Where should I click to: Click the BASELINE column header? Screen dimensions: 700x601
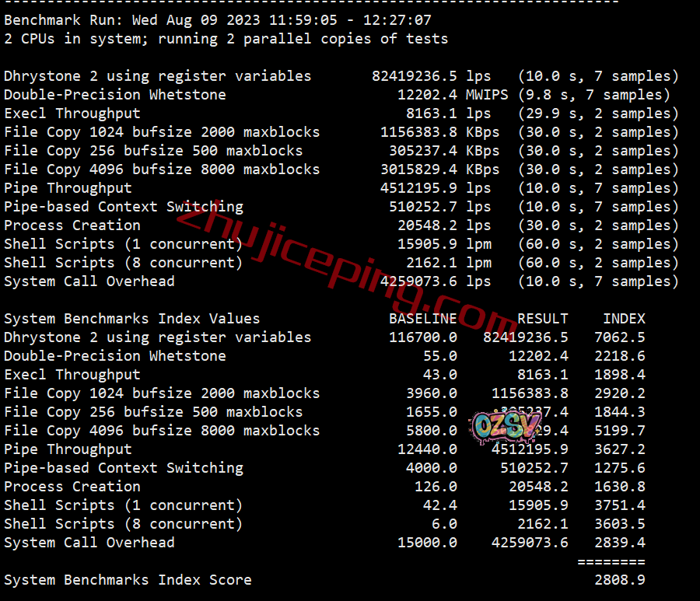click(x=423, y=319)
